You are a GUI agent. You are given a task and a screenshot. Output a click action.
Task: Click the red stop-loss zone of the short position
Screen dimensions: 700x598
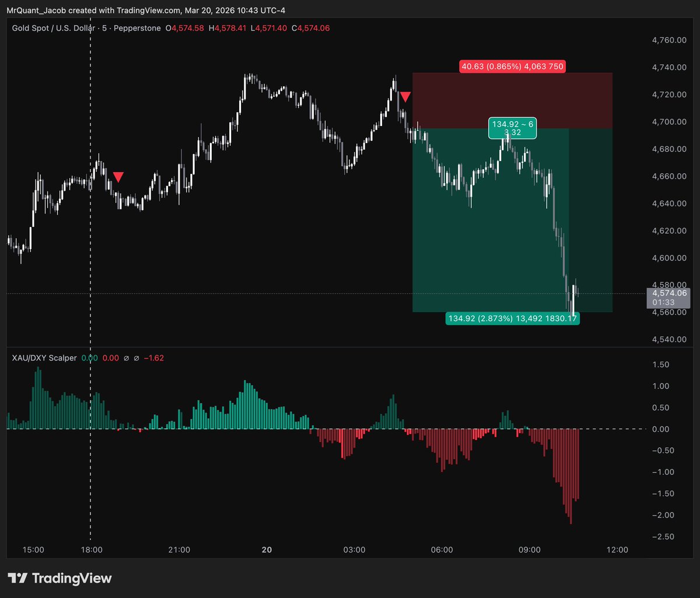pyautogui.click(x=513, y=100)
